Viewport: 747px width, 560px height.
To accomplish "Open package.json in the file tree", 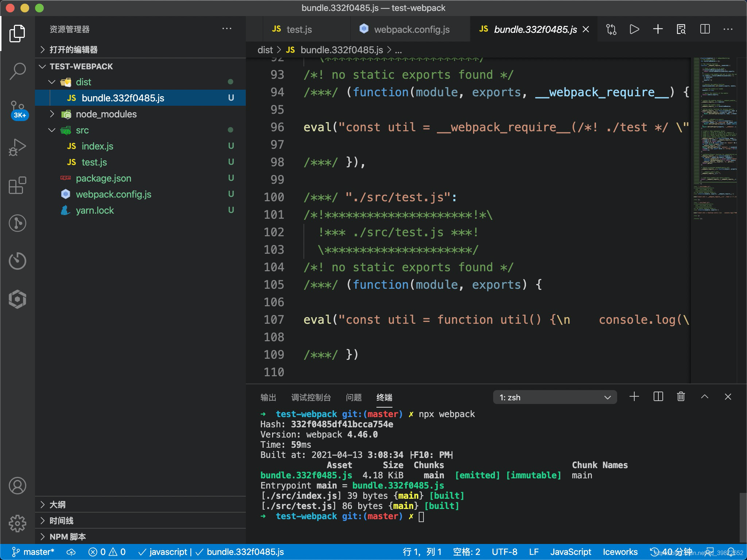I will click(140, 178).
